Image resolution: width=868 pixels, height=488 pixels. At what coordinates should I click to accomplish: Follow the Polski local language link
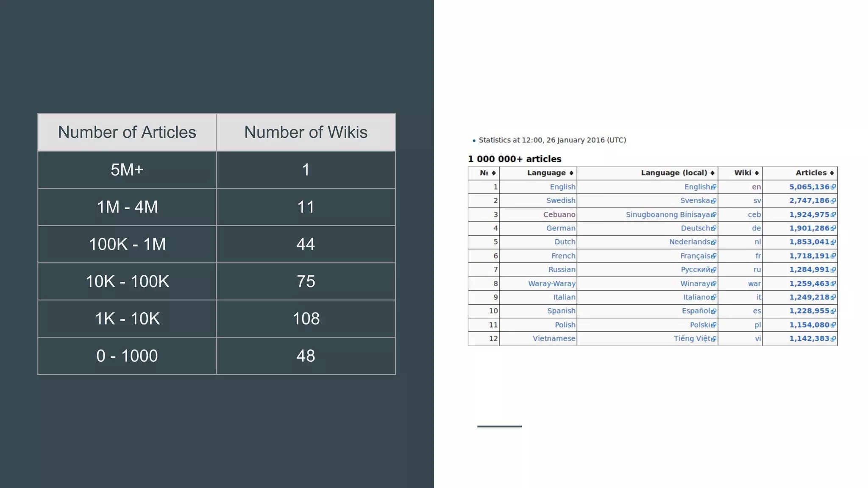pyautogui.click(x=700, y=325)
